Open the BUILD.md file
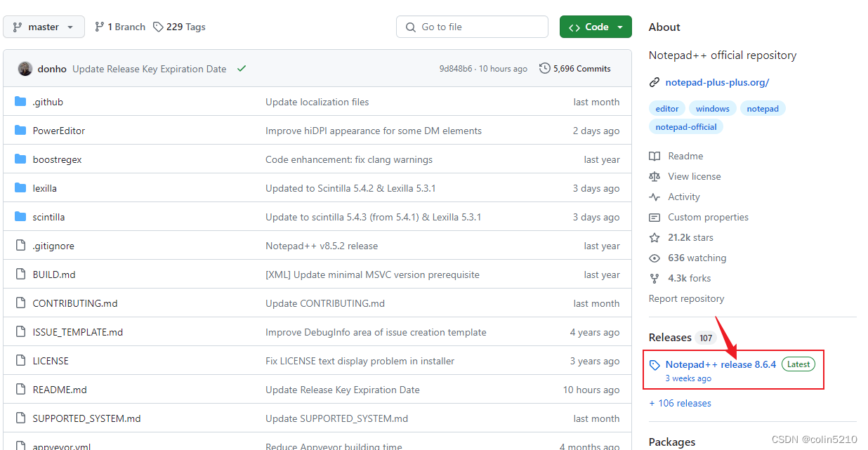 (x=54, y=274)
